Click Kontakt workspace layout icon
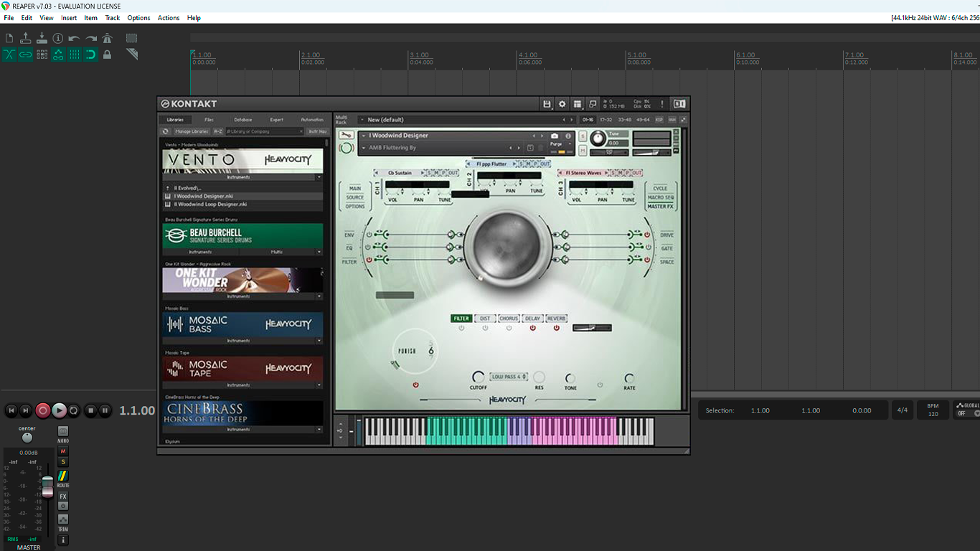 (x=577, y=104)
